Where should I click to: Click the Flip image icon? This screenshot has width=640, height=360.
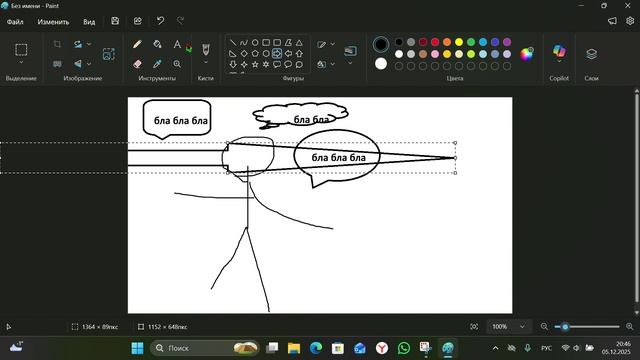pyautogui.click(x=78, y=64)
